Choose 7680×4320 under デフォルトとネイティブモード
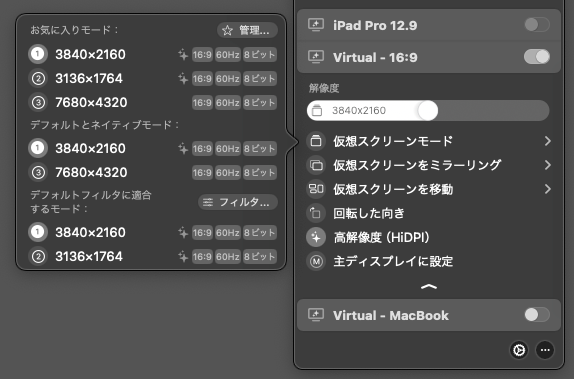Image resolution: width=574 pixels, height=379 pixels. pos(91,172)
